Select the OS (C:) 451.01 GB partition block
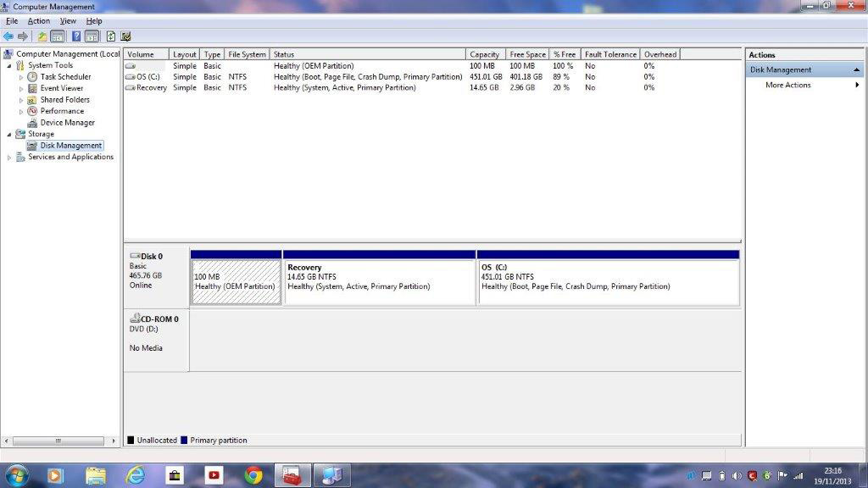This screenshot has width=868, height=488. pyautogui.click(x=608, y=281)
